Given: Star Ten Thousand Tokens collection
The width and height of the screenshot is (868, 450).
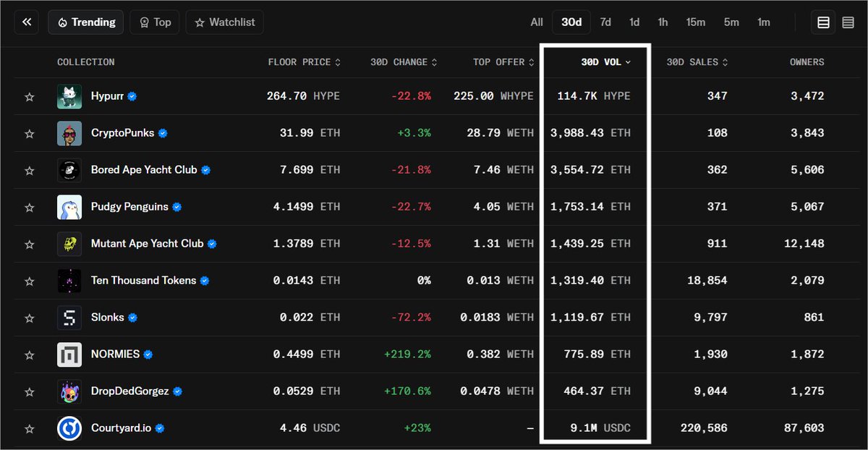Looking at the screenshot, I should pyautogui.click(x=30, y=281).
